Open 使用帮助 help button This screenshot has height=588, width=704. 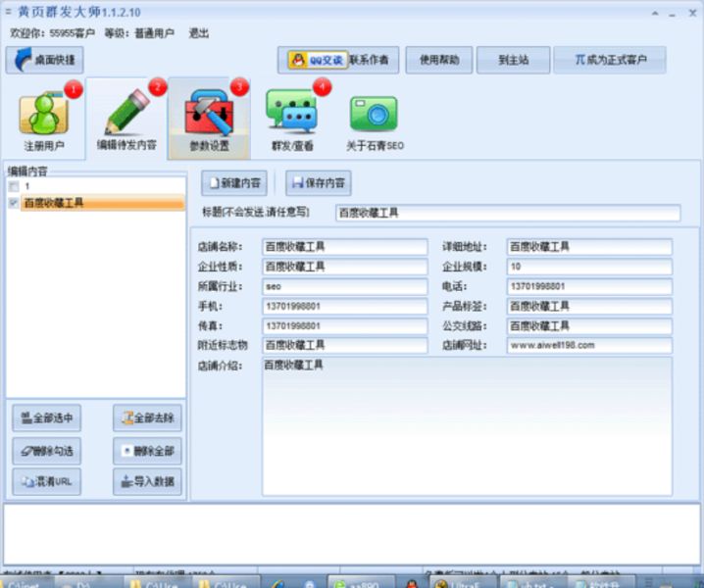coord(438,60)
